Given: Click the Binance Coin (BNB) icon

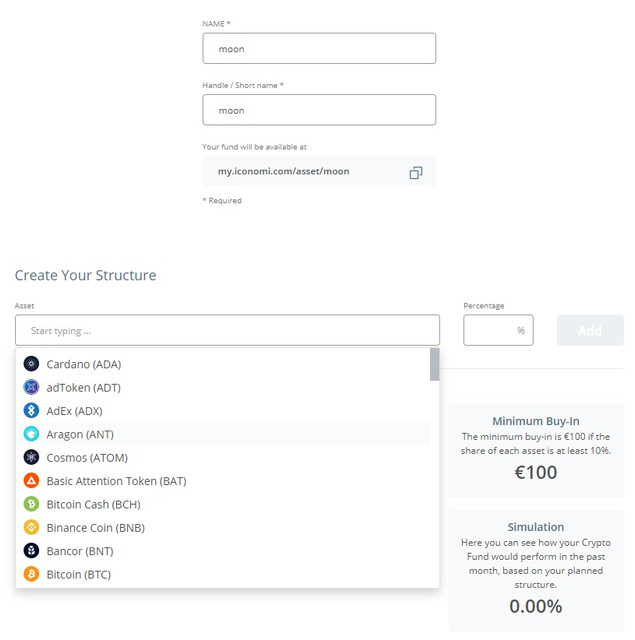Looking at the screenshot, I should click(x=31, y=527).
